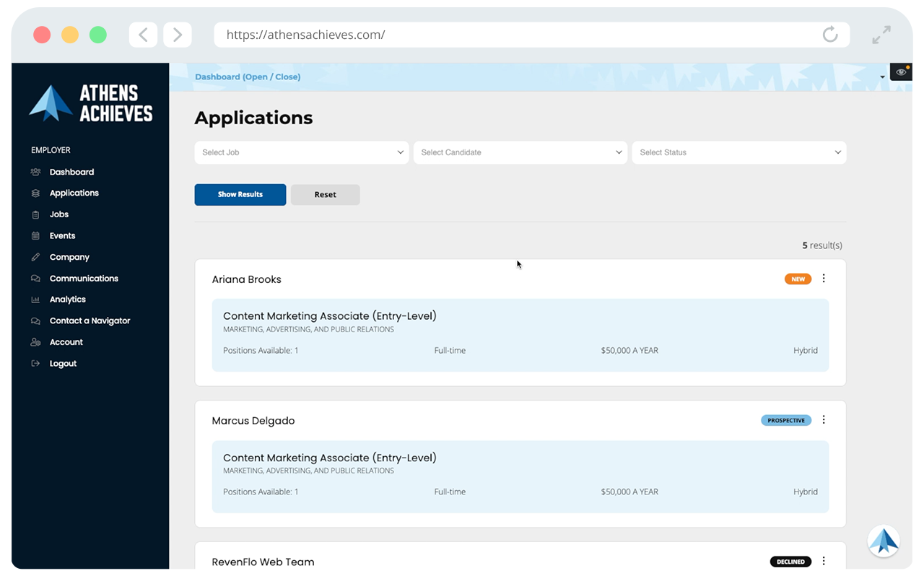Expand the Select Job dropdown
Image resolution: width=924 pixels, height=576 pixels.
pyautogui.click(x=301, y=152)
